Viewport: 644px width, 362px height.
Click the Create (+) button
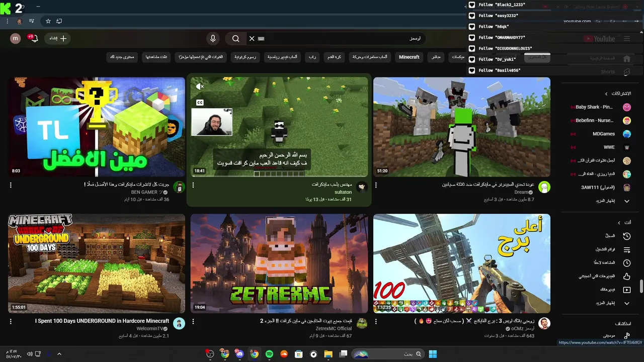coord(58,38)
